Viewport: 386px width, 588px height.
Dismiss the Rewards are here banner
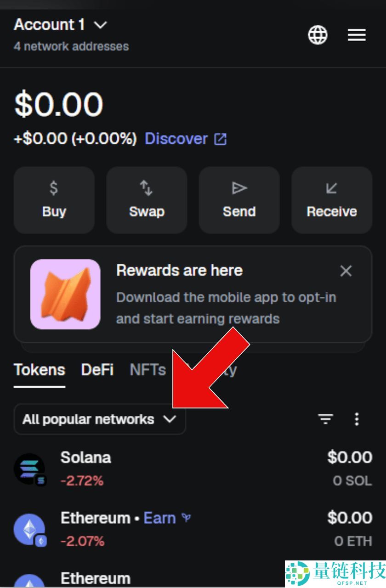click(346, 271)
